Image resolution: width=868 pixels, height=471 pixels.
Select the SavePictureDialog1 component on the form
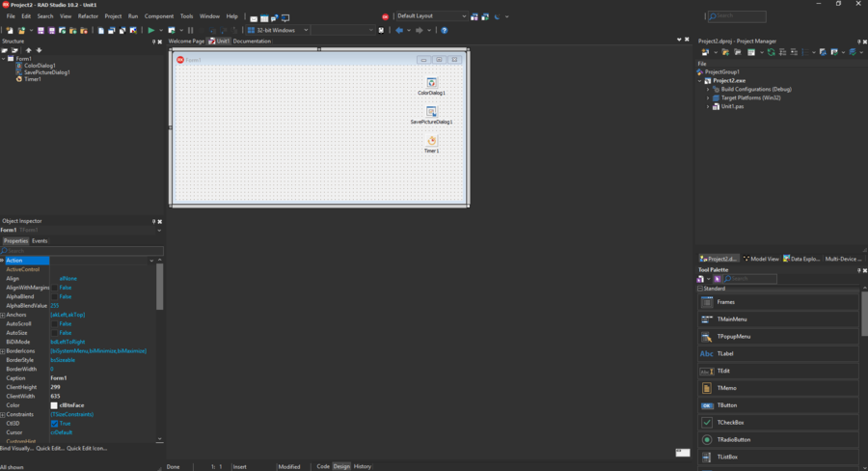pos(431,111)
